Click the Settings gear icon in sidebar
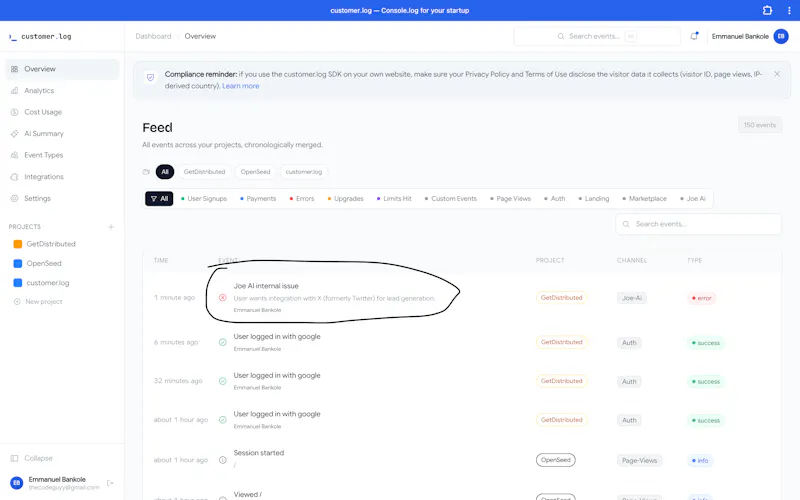 click(14, 198)
